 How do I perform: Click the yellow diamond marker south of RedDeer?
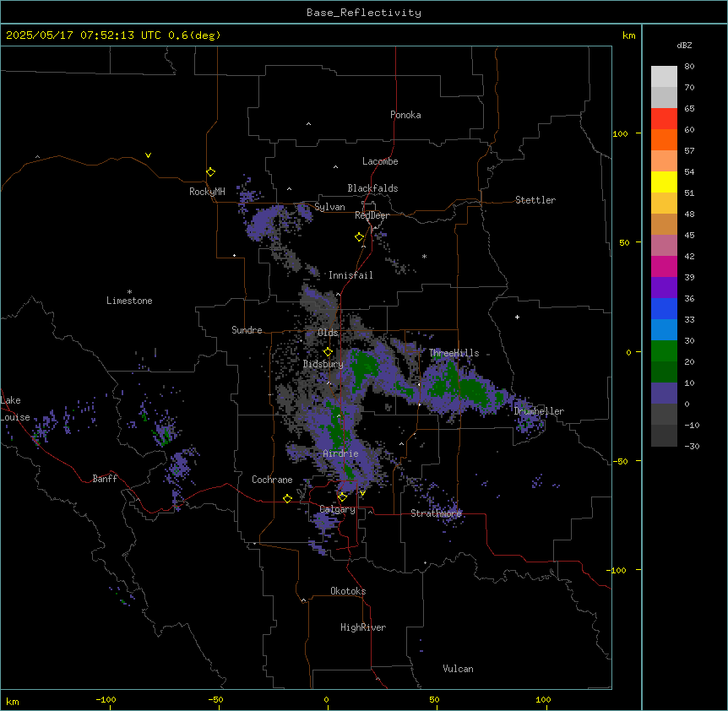tap(359, 237)
